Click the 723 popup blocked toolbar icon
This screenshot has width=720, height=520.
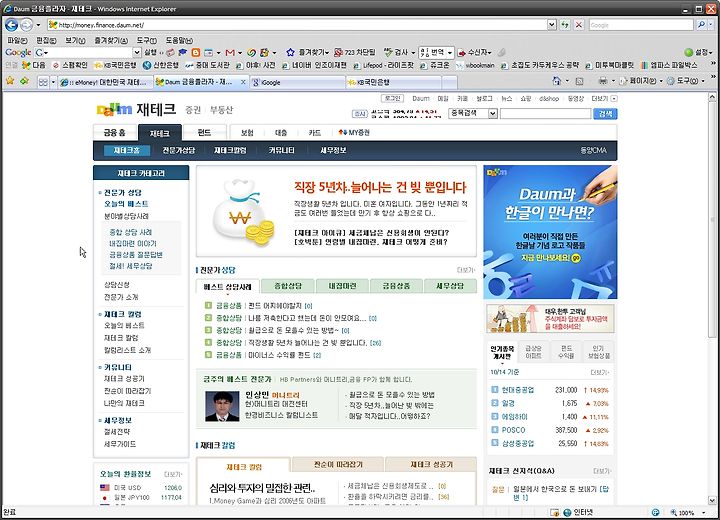[338, 52]
